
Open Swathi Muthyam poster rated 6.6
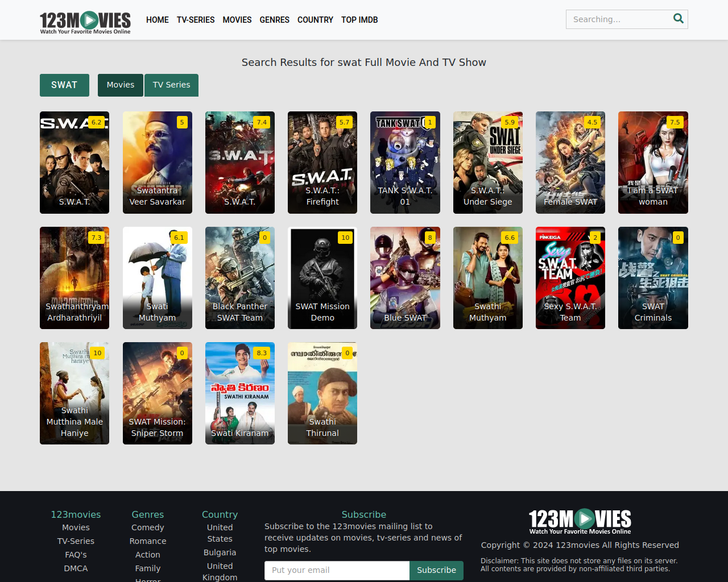(488, 278)
